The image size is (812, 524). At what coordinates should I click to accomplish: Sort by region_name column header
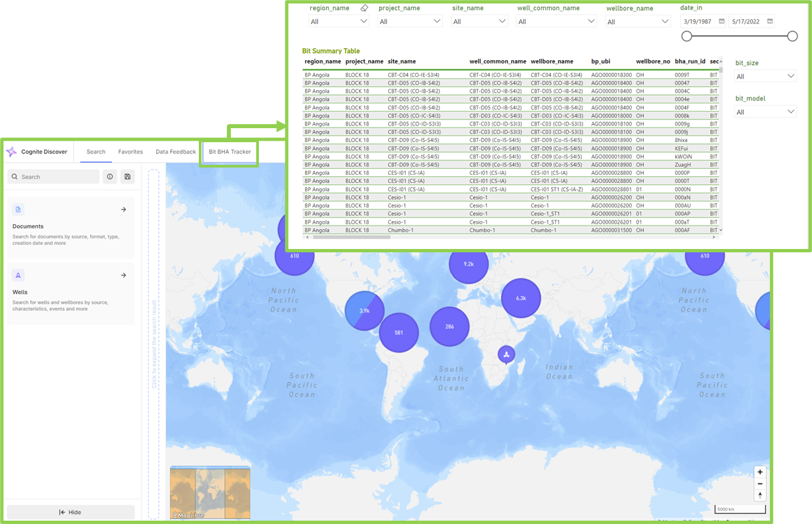(323, 61)
